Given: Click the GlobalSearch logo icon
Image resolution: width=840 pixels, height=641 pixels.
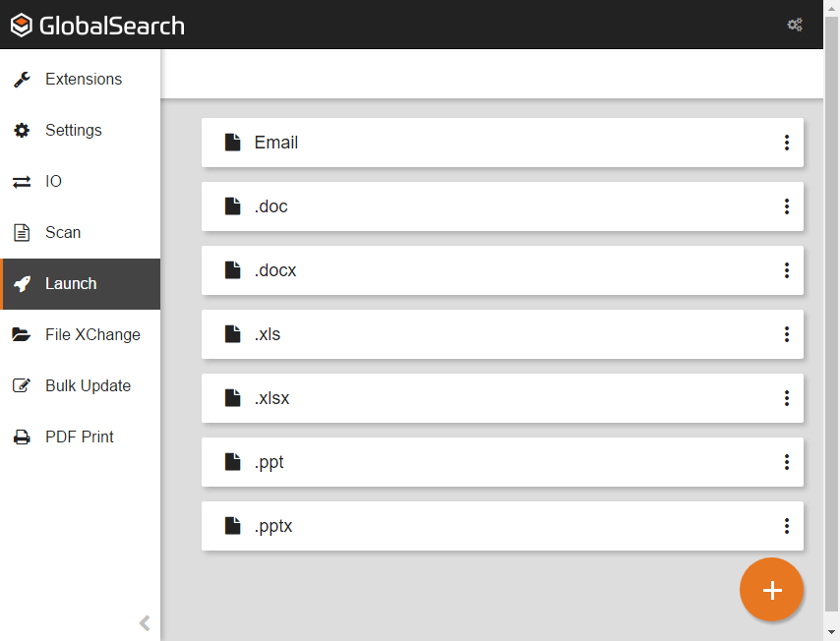Looking at the screenshot, I should 22,26.
